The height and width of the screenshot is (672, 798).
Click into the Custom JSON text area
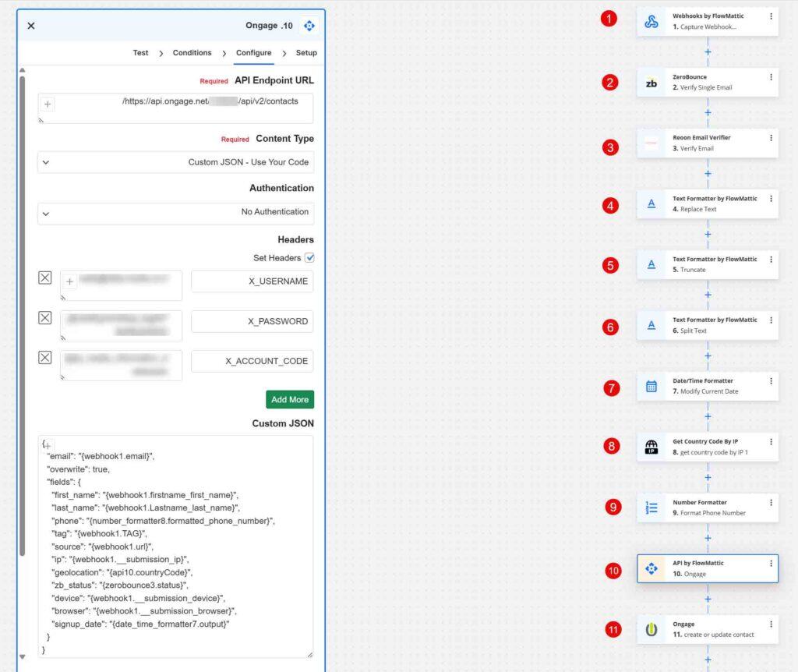tap(175, 546)
